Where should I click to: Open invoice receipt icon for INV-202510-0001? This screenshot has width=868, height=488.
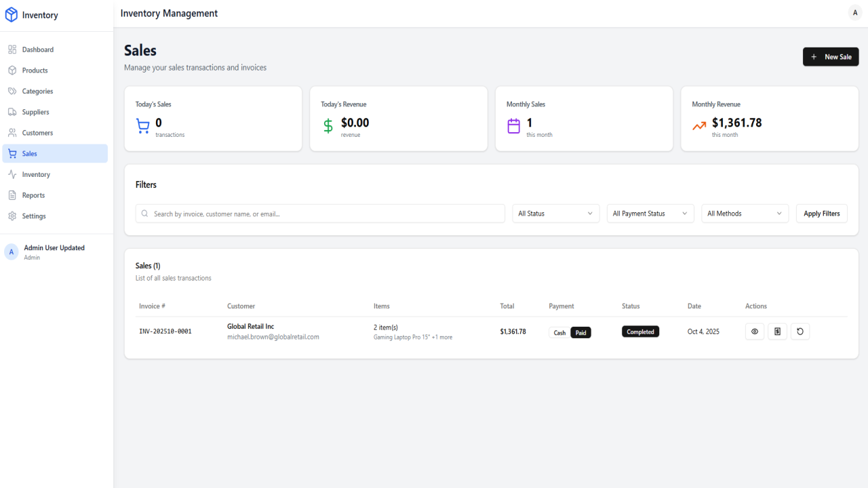777,331
